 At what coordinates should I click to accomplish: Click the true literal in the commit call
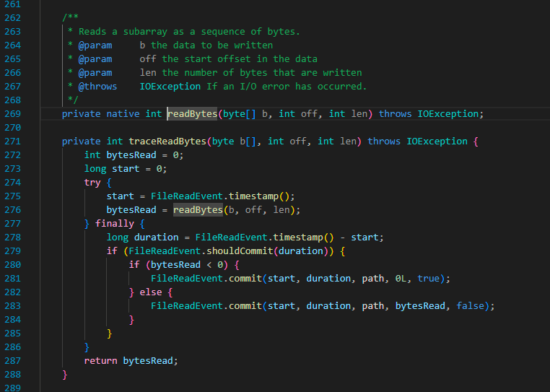(428, 279)
